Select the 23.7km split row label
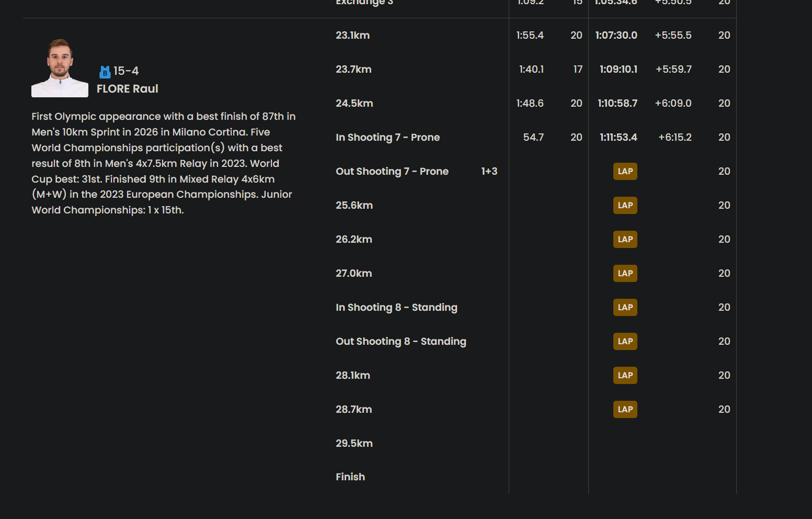 (354, 70)
